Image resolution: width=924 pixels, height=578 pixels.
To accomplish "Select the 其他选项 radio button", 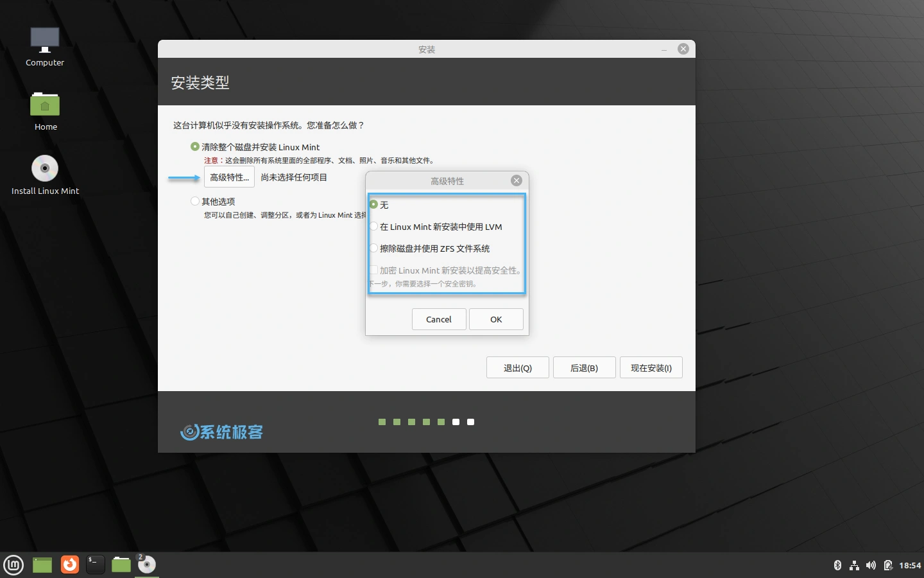I will click(x=195, y=201).
